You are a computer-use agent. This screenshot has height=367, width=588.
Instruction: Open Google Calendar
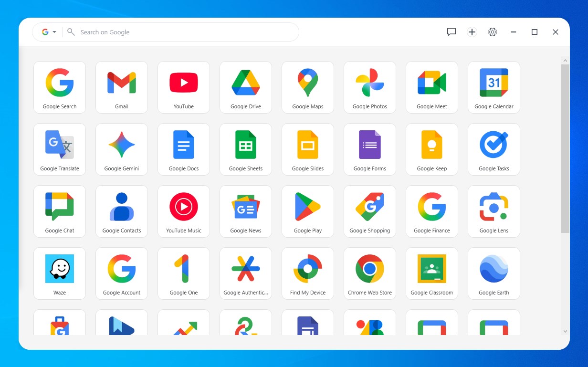pos(494,87)
